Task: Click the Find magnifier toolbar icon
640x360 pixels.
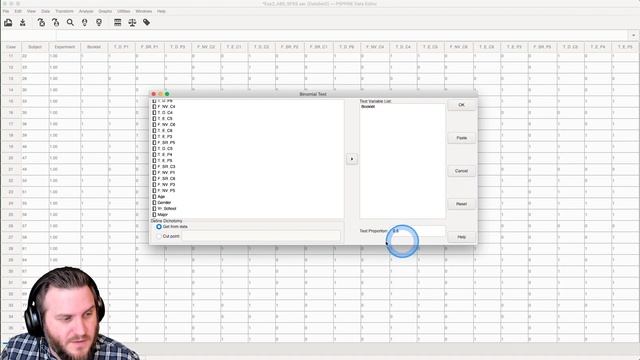Action: point(70,22)
